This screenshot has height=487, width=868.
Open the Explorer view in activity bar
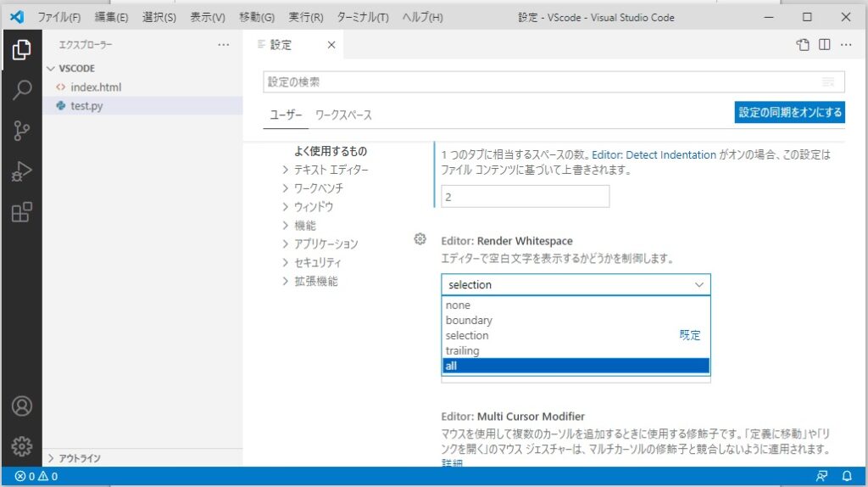pos(21,50)
